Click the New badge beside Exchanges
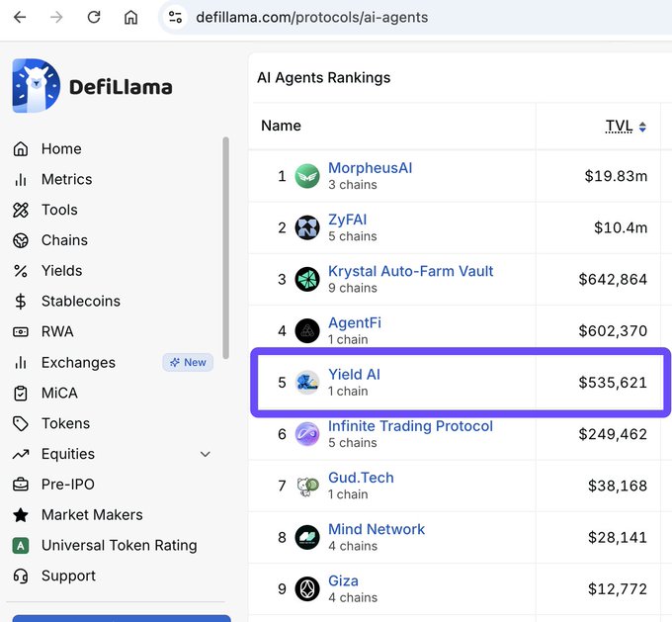This screenshot has height=622, width=672. (x=188, y=363)
